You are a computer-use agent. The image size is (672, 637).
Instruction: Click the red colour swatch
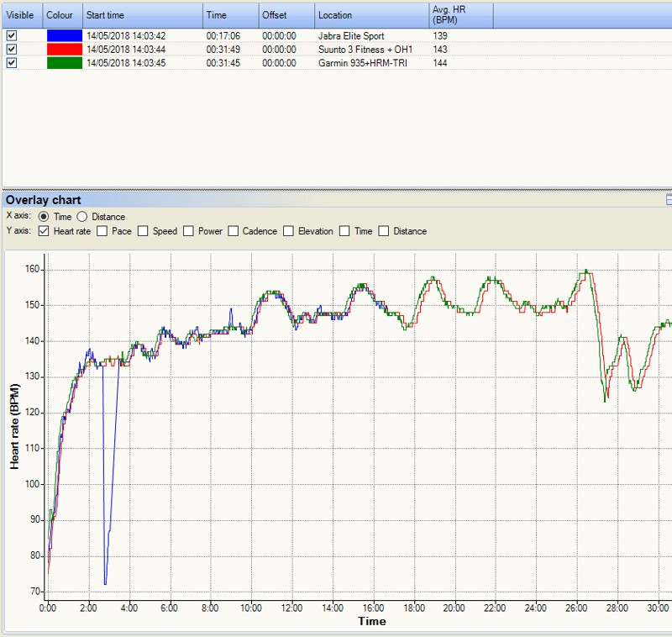point(64,50)
